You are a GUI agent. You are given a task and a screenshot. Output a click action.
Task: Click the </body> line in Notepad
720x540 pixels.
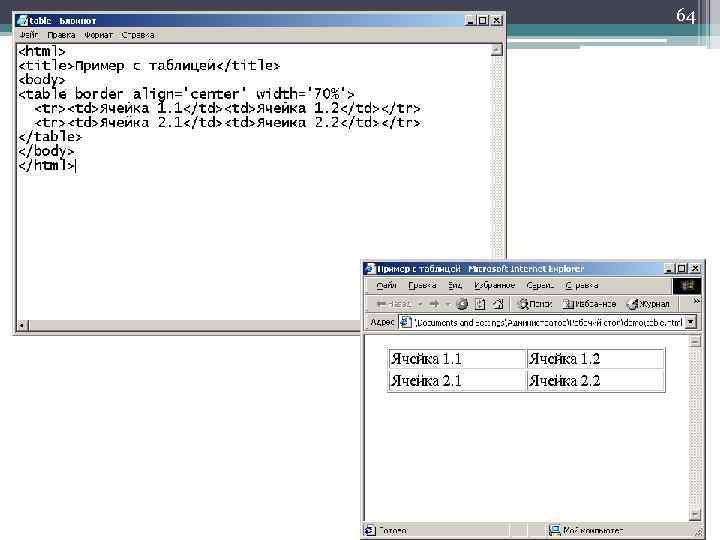click(46, 151)
